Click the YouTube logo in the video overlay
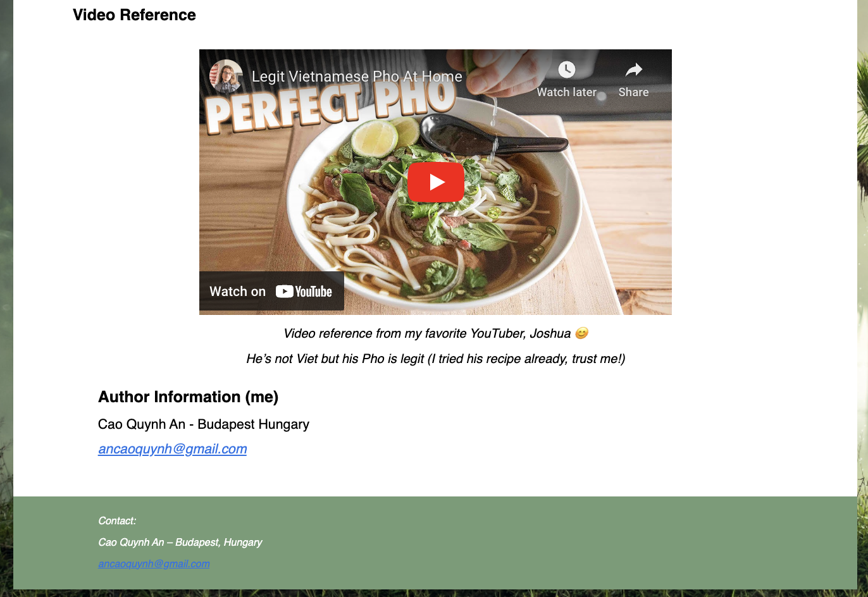 [304, 292]
